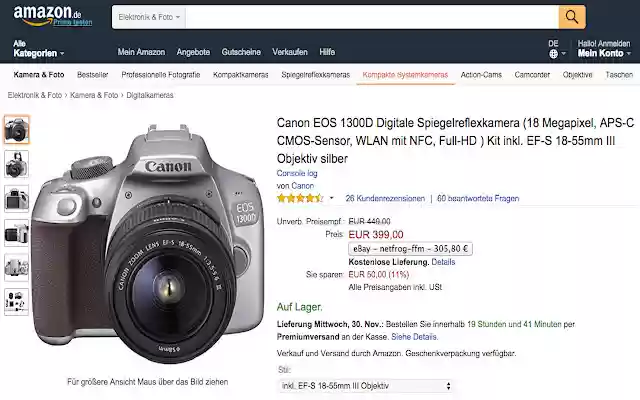Click the main Canon camera product image
This screenshot has height=400, width=640.
(x=147, y=244)
